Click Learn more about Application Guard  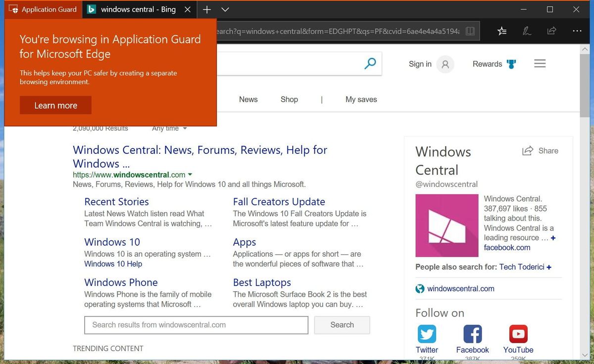click(x=55, y=105)
